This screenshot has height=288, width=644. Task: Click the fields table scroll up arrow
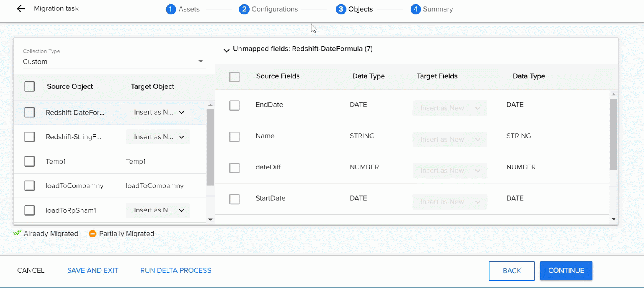click(x=613, y=95)
